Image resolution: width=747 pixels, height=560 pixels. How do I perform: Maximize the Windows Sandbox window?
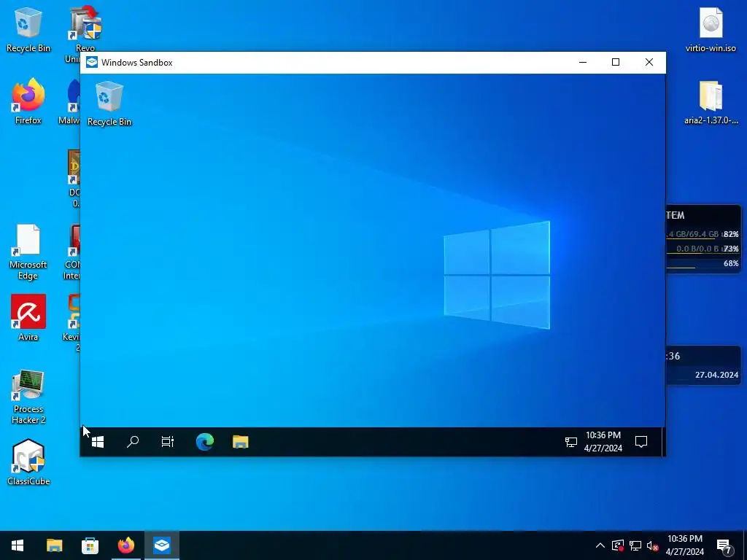[616, 63]
